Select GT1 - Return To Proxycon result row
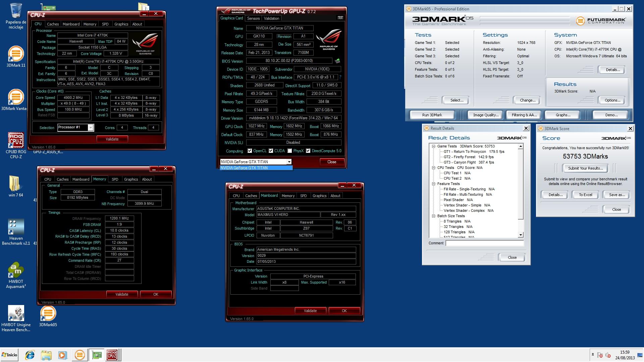Viewport: 644px width, 362px height. point(474,152)
